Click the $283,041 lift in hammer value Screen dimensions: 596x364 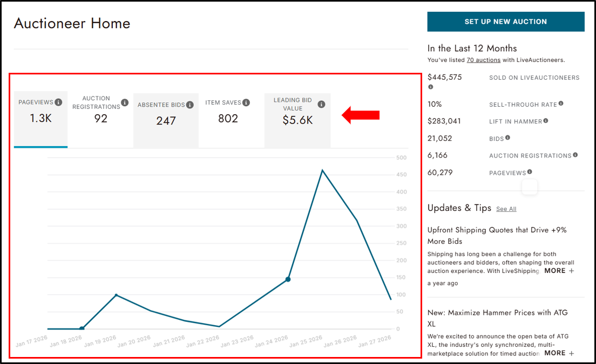pyautogui.click(x=444, y=121)
